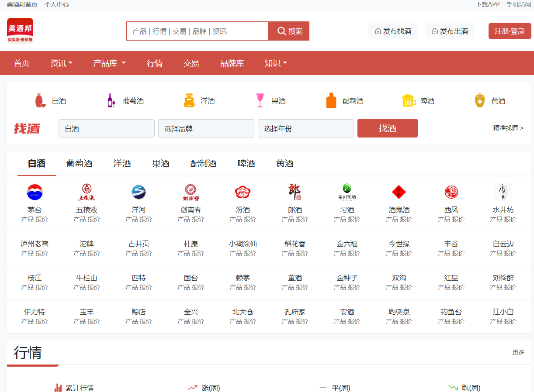Select the 啤酒 beer mug icon
Viewport: 534px width, 392px height.
pyautogui.click(x=409, y=100)
